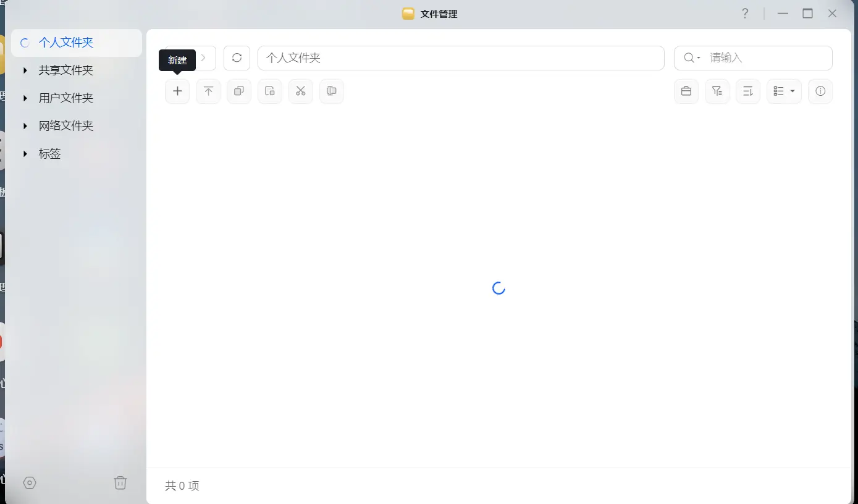This screenshot has width=858, height=504.
Task: Show the details info icon
Action: 820,91
